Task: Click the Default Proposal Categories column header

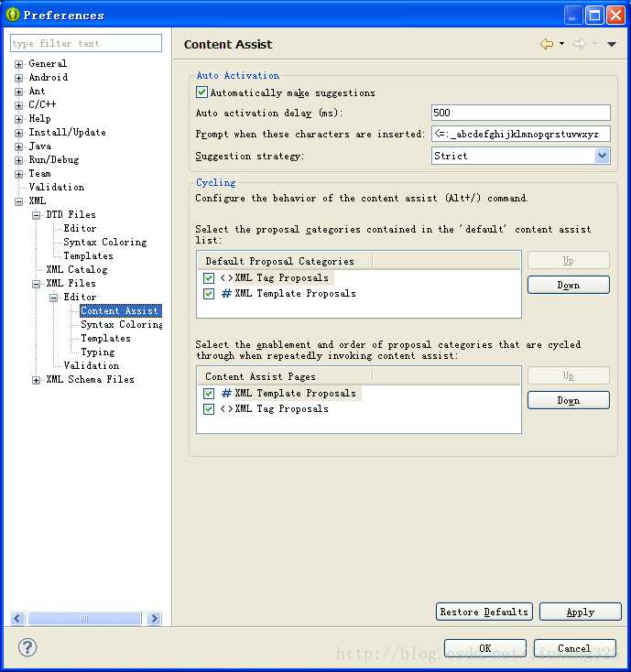Action: (x=285, y=261)
